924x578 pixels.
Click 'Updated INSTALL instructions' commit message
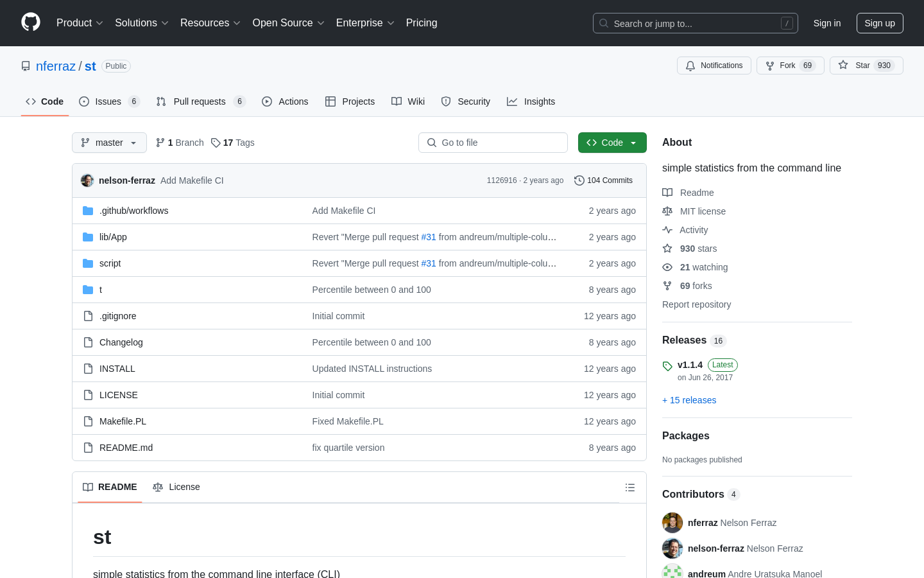click(372, 369)
